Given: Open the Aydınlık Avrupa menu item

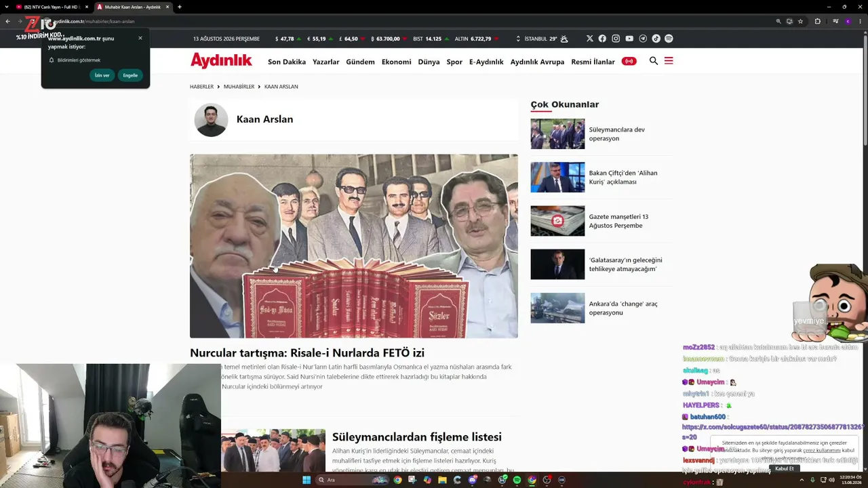Looking at the screenshot, I should tap(537, 62).
